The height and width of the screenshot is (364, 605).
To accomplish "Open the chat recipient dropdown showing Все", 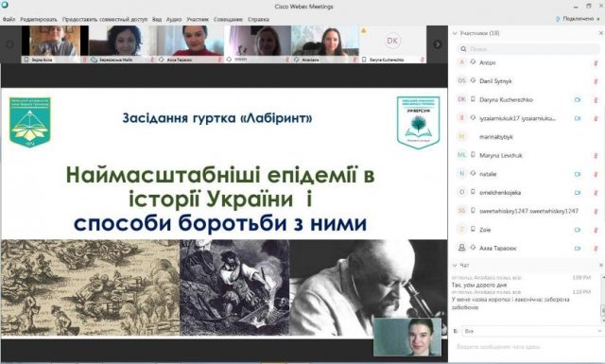I will click(x=532, y=331).
